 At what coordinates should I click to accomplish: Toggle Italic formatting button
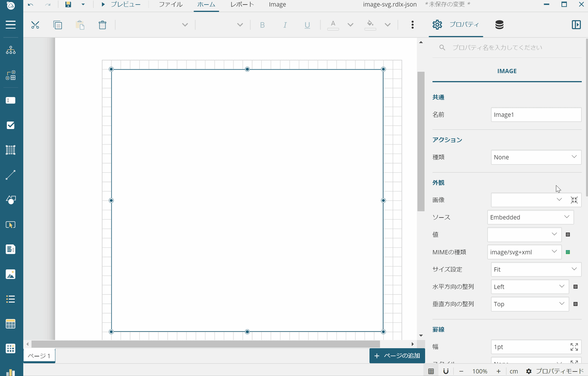285,25
